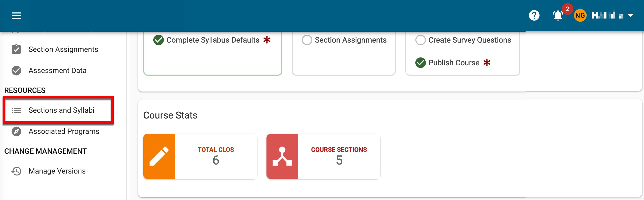Open the hamburger navigation menu
The image size is (644, 200).
coord(16,16)
